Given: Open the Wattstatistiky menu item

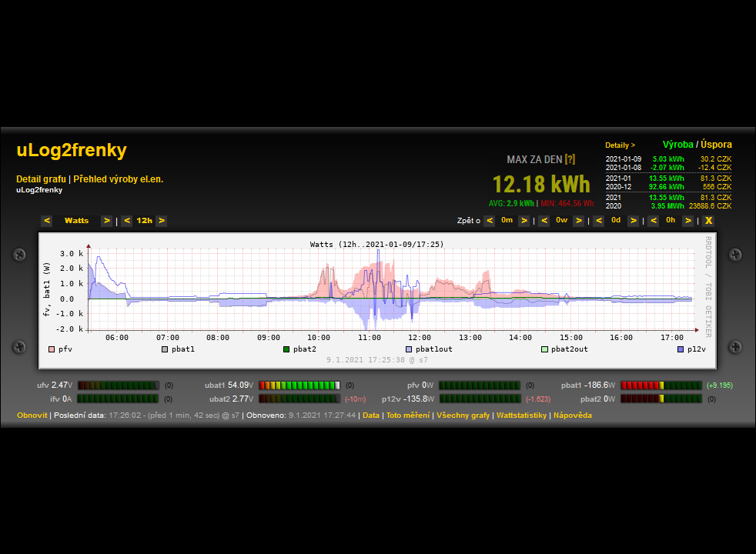Looking at the screenshot, I should [x=521, y=415].
